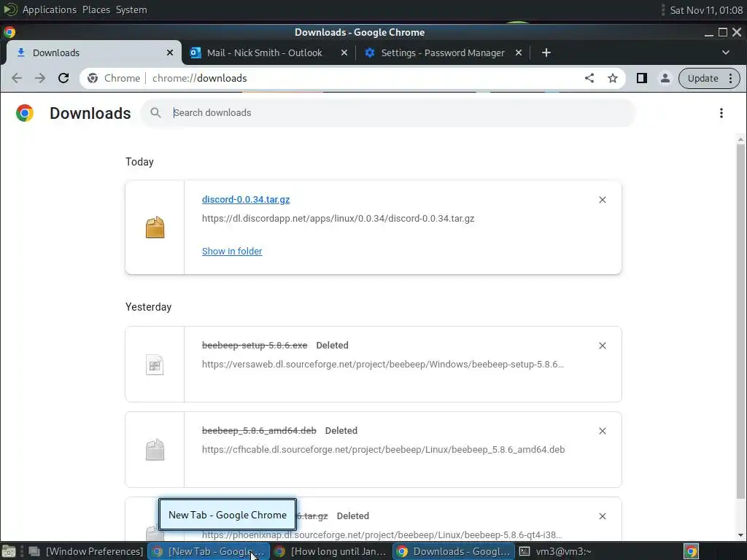
Task: Switch to Window Preferences in taskbar
Action: coord(88,551)
